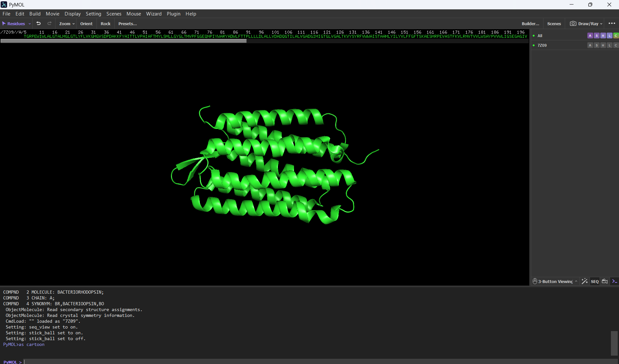Click the mouse icon beside 3-Button Viewing
The width and height of the screenshot is (619, 364).
click(535, 281)
